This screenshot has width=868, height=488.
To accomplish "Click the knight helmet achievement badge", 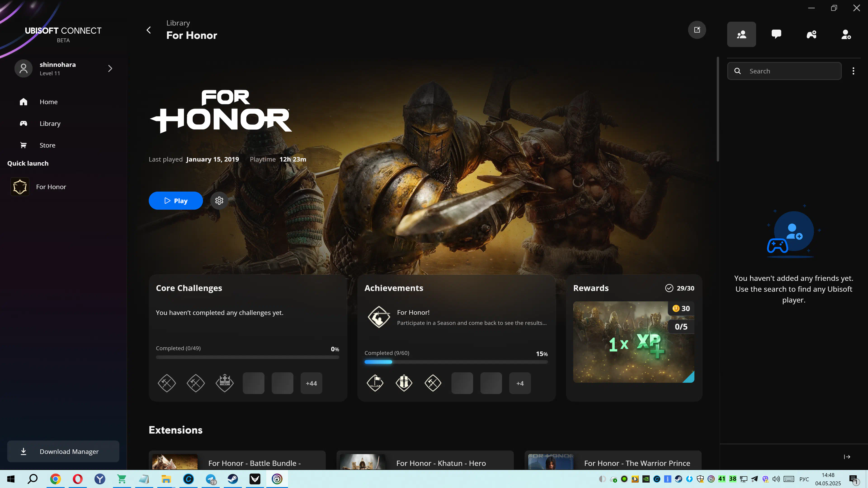I will click(x=404, y=383).
